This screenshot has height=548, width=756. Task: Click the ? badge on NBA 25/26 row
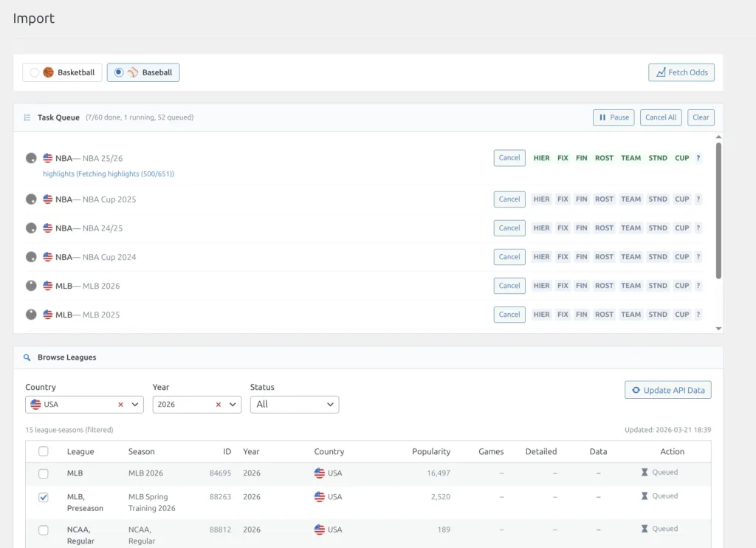coord(698,158)
